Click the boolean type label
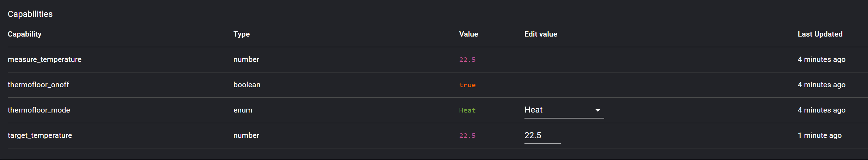Screen dimensions: 868x160 [x=247, y=85]
